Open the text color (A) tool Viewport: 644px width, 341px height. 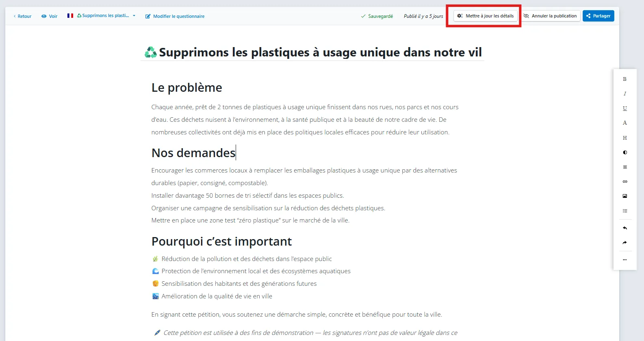coord(624,123)
